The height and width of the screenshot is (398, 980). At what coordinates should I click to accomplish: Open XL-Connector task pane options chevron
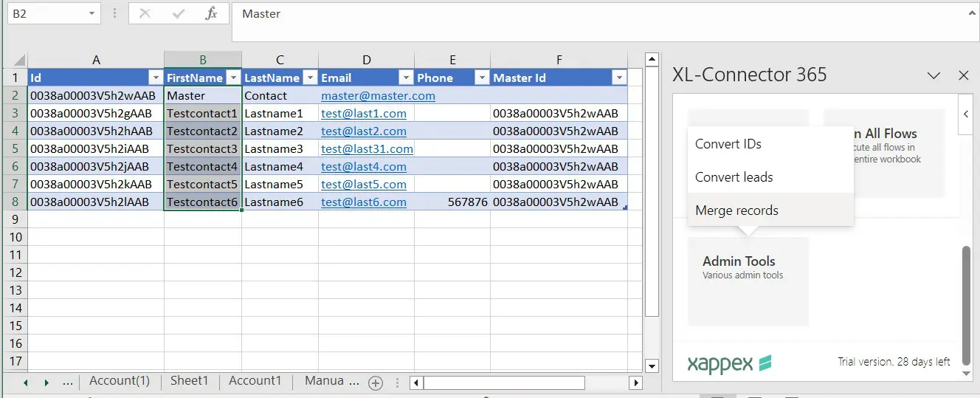point(934,75)
